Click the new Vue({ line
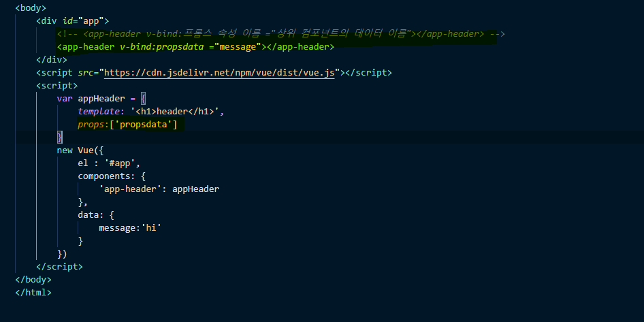The image size is (644, 322). coord(80,150)
